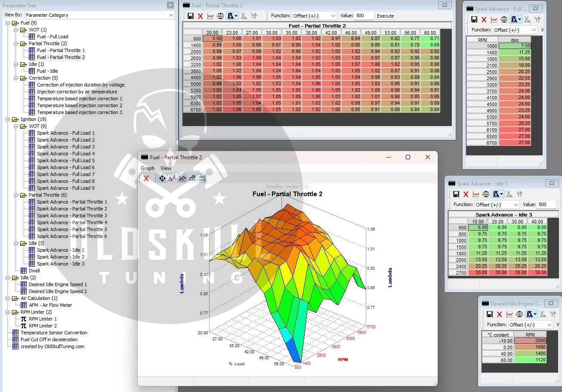Open Spark Advance - Partial Throttle 3 table

(71, 216)
